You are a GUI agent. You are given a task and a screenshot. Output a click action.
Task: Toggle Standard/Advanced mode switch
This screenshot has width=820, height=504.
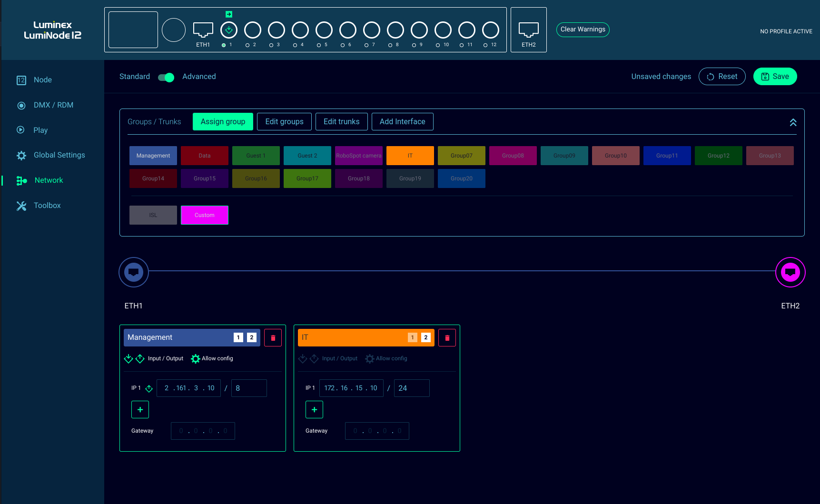click(166, 77)
